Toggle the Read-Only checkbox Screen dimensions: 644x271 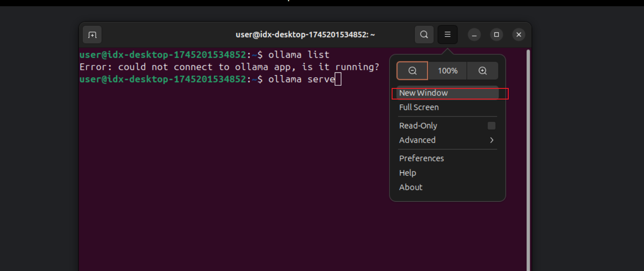point(491,126)
